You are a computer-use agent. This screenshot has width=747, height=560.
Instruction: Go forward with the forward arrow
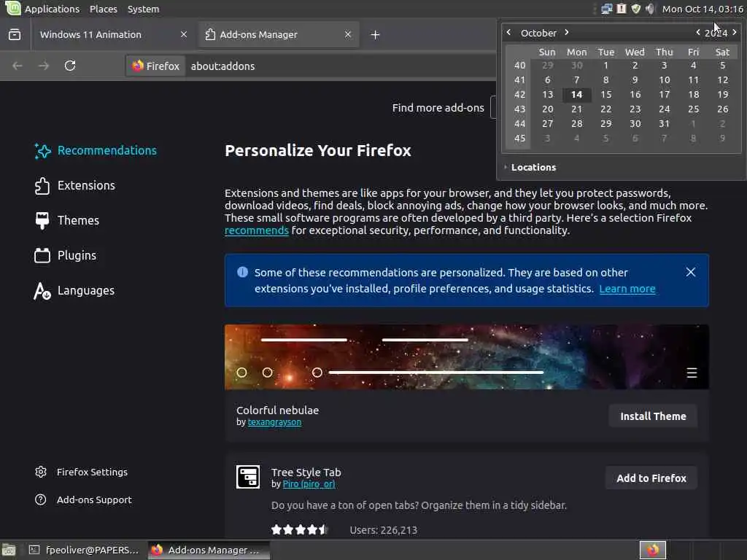[44, 66]
